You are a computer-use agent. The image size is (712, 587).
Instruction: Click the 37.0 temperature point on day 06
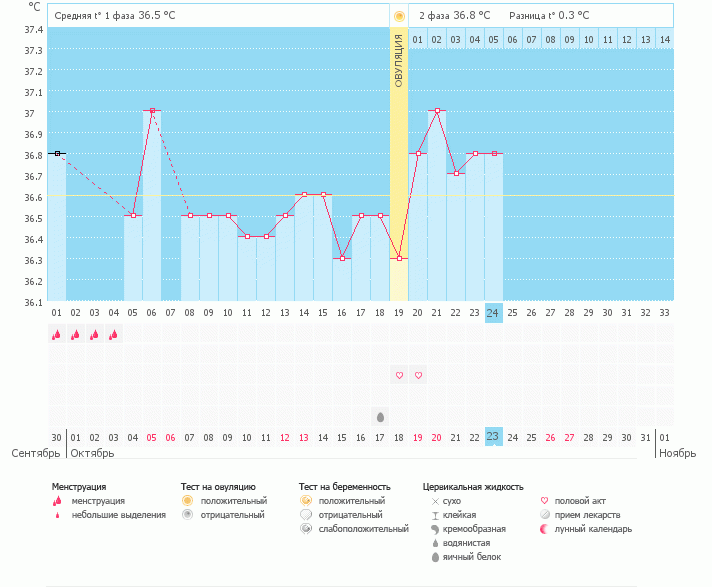tap(152, 111)
